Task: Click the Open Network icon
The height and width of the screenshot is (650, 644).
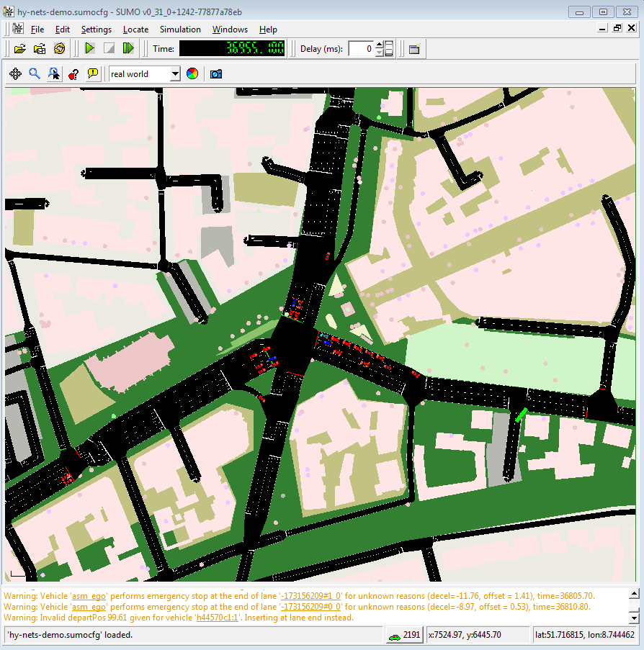Action: 40,48
